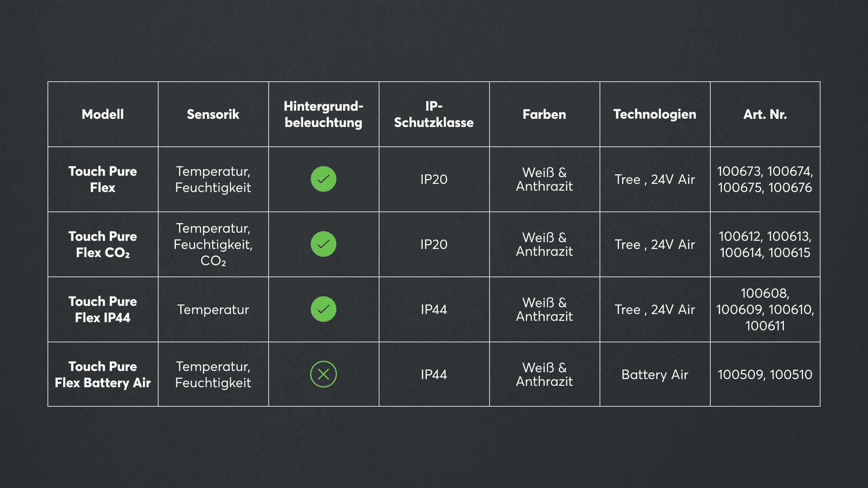868x488 pixels.
Task: Select the Touch Pure Flex IP44 model cell
Action: [103, 310]
